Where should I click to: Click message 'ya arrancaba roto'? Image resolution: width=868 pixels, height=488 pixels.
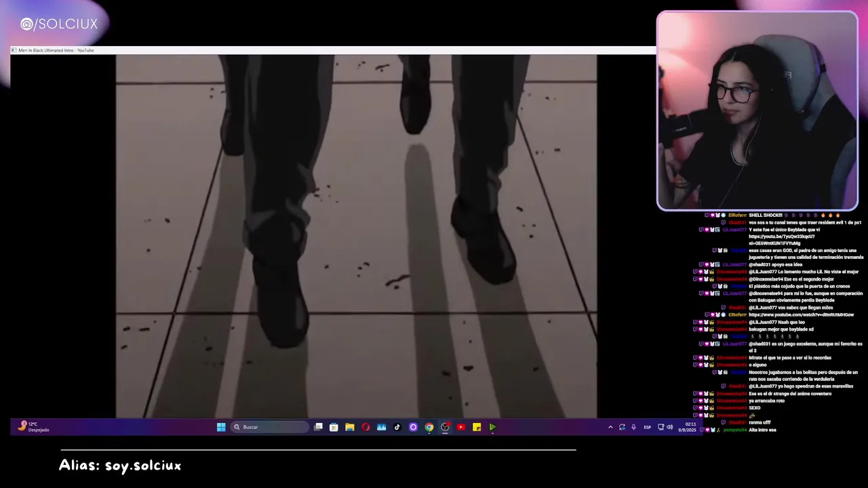[766, 401]
